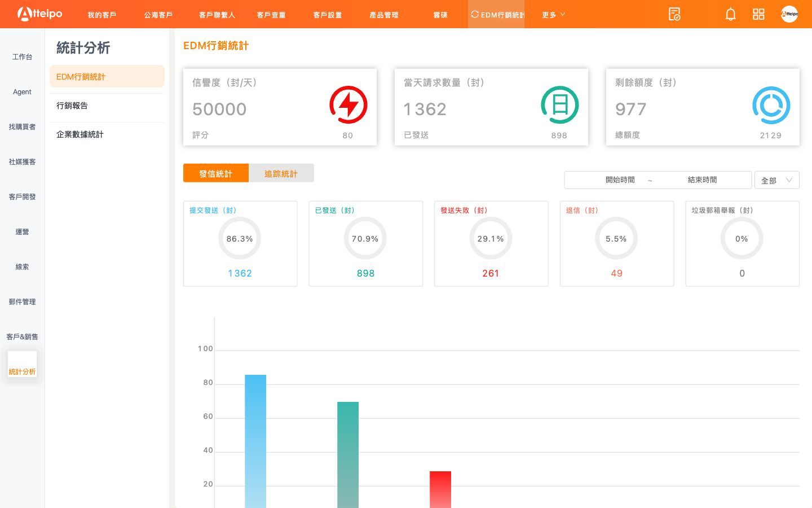Click the green daily request icon
812x508 pixels.
(x=560, y=105)
